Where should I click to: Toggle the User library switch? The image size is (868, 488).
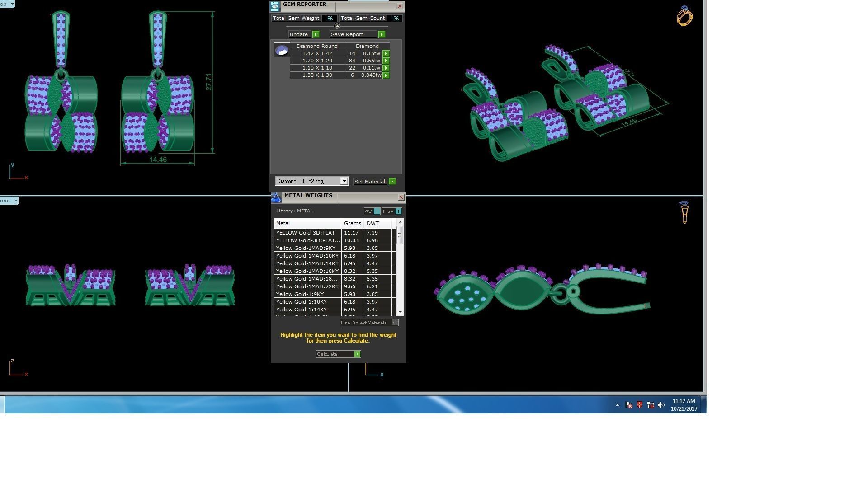click(398, 211)
